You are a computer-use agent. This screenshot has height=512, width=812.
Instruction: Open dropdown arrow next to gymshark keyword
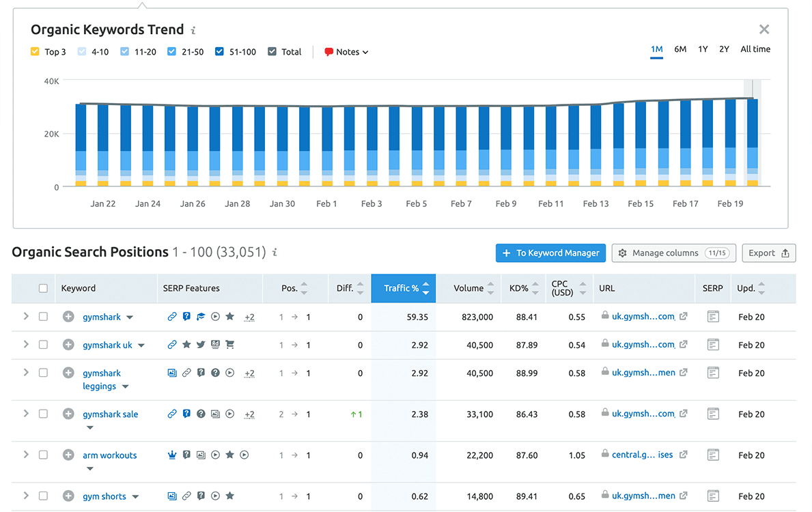tap(130, 317)
